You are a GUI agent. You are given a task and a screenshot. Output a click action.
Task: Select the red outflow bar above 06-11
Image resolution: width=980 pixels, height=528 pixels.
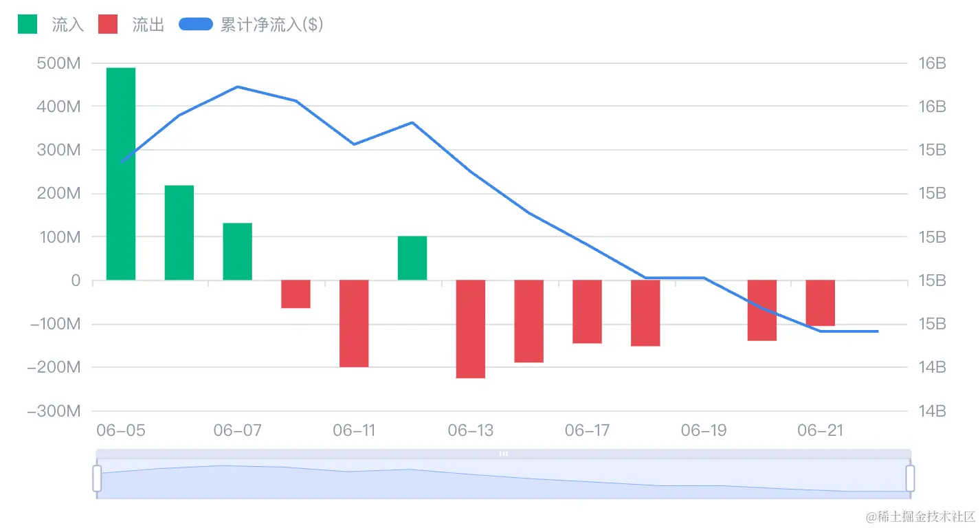354,323
